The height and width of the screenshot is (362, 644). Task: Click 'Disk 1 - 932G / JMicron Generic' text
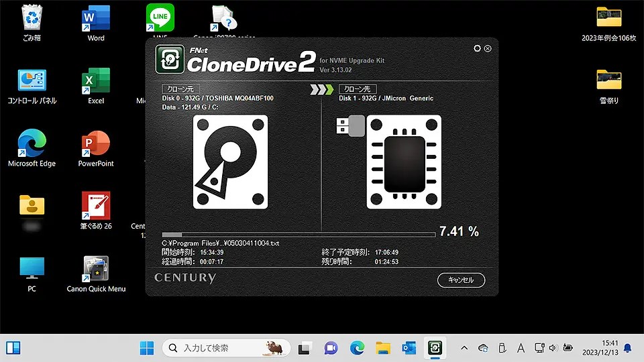point(386,98)
